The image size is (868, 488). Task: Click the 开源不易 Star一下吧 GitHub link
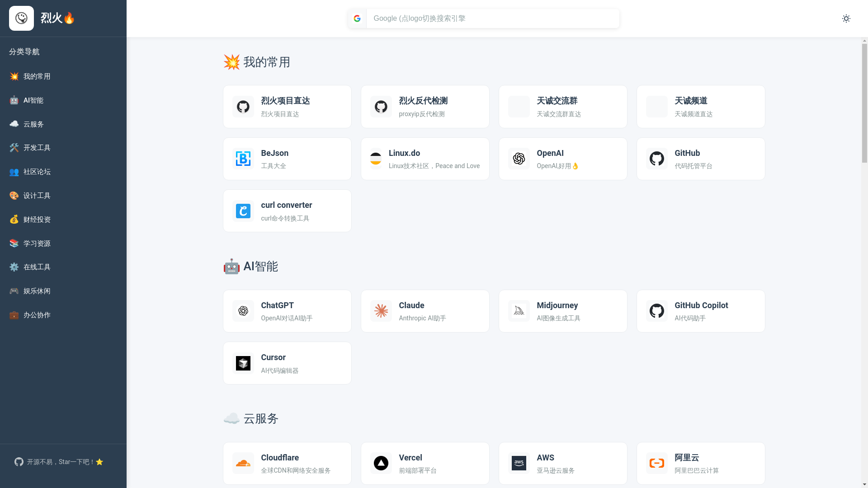(59, 462)
